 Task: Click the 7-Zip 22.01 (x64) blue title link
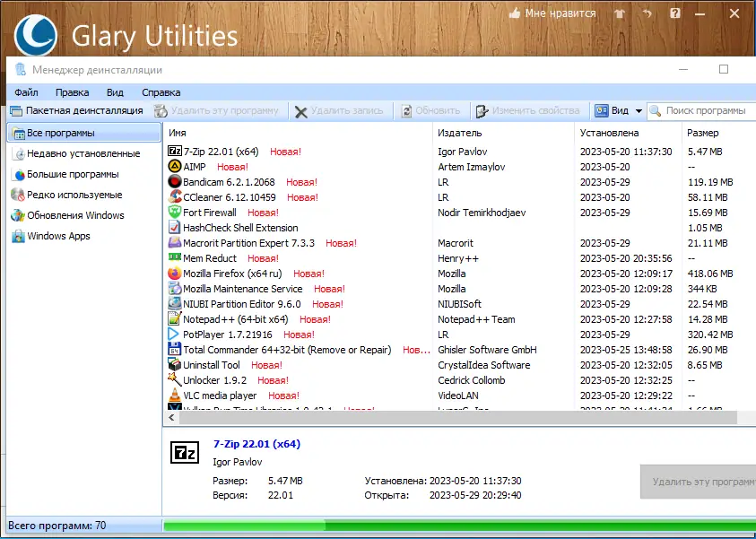tap(256, 444)
